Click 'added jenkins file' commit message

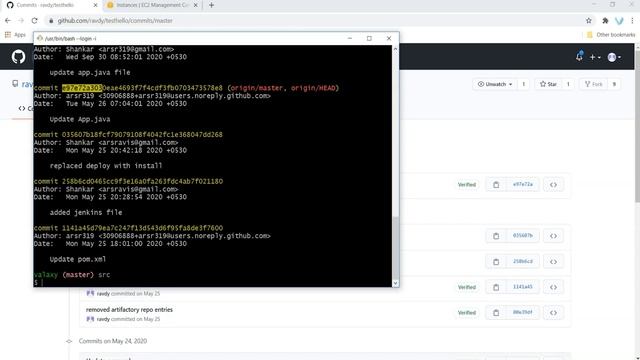click(86, 212)
